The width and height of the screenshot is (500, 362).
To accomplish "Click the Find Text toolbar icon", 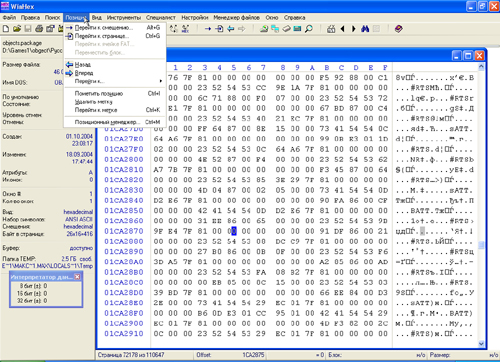I will [174, 29].
